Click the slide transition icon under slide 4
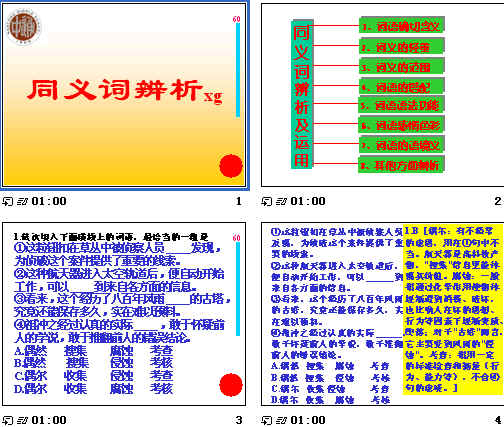The image size is (504, 427). pyautogui.click(x=266, y=420)
